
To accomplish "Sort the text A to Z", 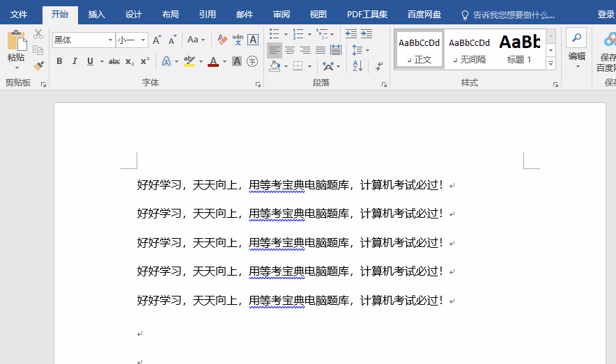I will point(357,65).
